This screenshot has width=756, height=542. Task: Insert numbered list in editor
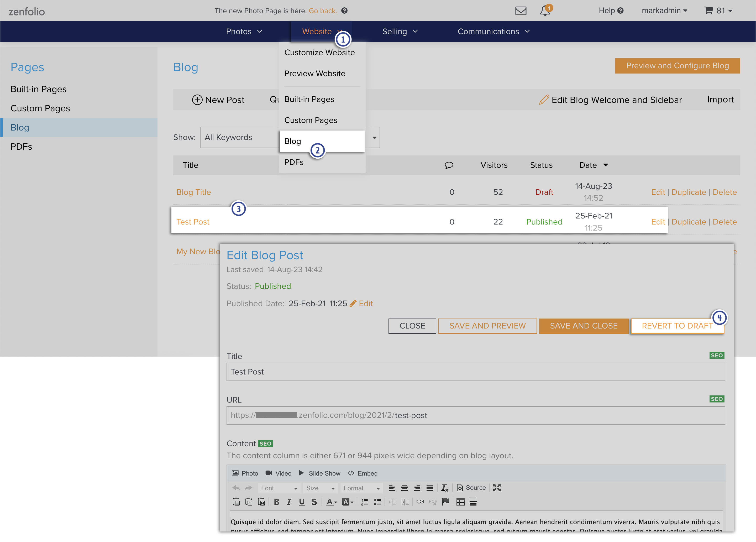pos(364,502)
